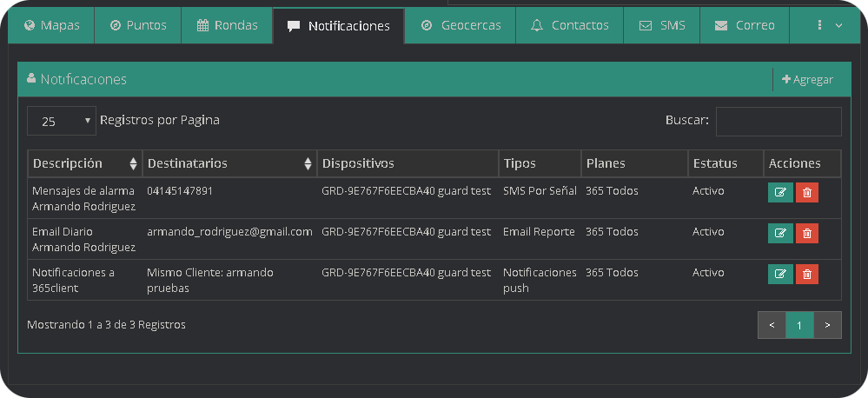This screenshot has height=398, width=868.
Task: Click '365 Todos' plan in 365client row
Action: click(612, 272)
